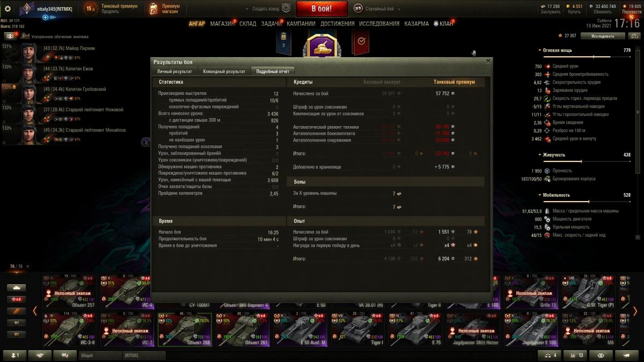The height and width of the screenshot is (362, 644).
Task: Select the E 75 tank
Action: [415, 329]
